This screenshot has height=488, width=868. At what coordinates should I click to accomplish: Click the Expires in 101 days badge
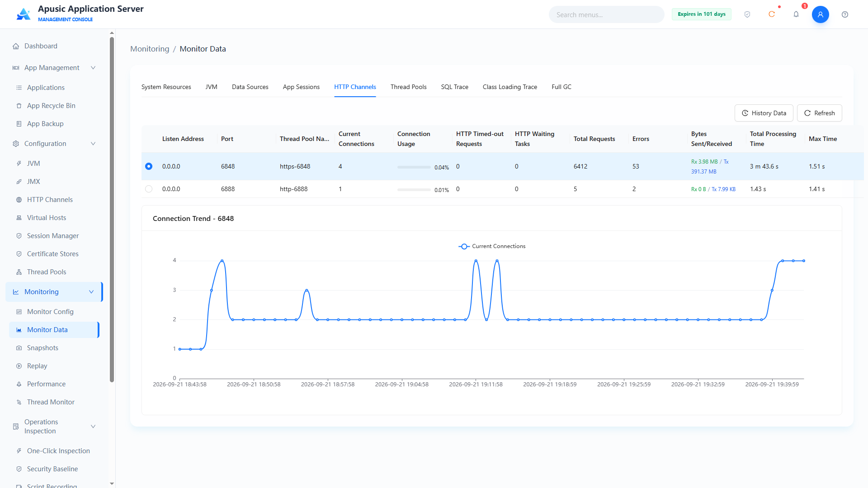pyautogui.click(x=701, y=14)
